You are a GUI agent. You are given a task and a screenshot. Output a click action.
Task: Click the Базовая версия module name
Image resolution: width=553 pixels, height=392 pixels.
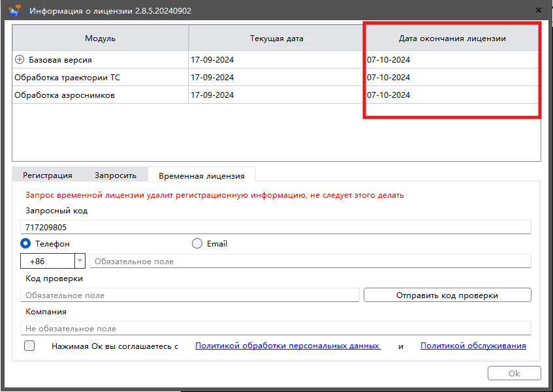coord(60,60)
